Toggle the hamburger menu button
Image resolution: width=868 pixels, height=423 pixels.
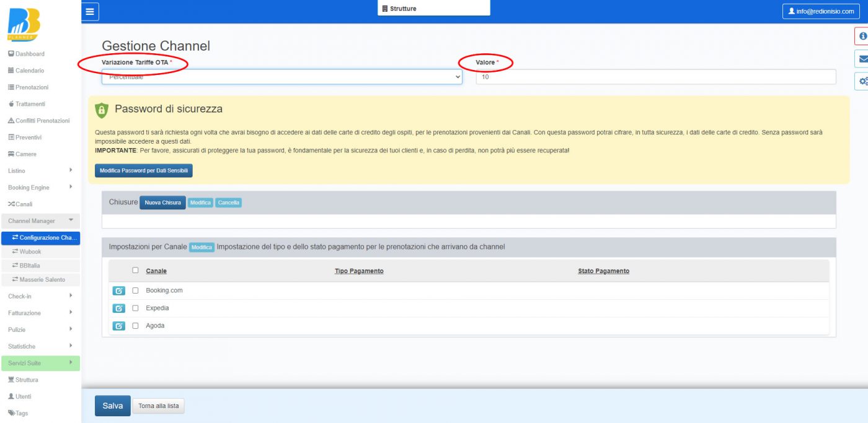(x=91, y=11)
